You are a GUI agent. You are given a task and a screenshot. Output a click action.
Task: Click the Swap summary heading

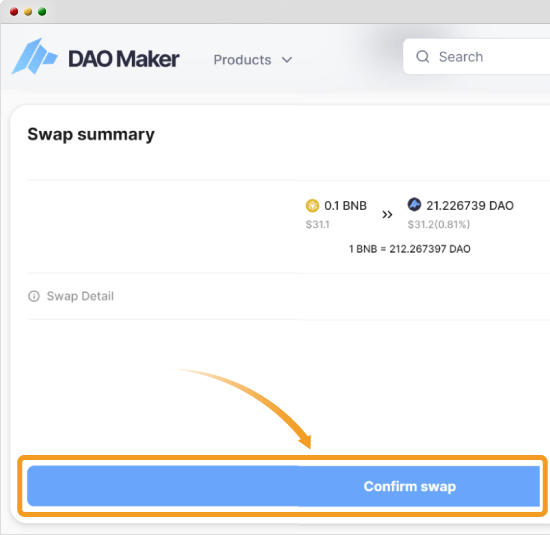point(91,134)
